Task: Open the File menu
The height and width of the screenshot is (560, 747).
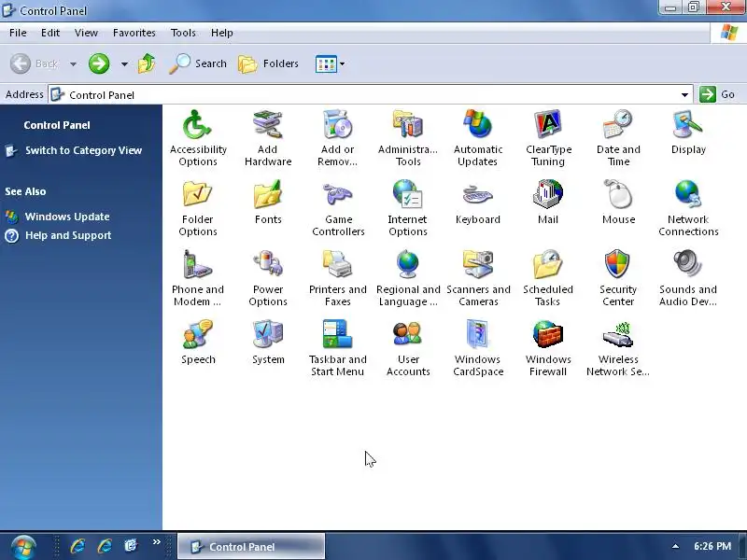Action: click(18, 33)
